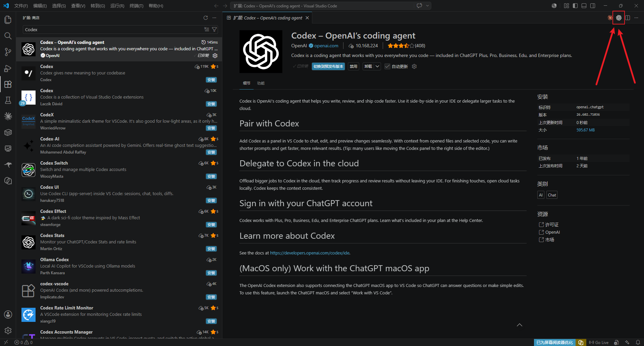The height and width of the screenshot is (346, 644).
Task: Close the Codex extension editor tab
Action: (x=307, y=18)
